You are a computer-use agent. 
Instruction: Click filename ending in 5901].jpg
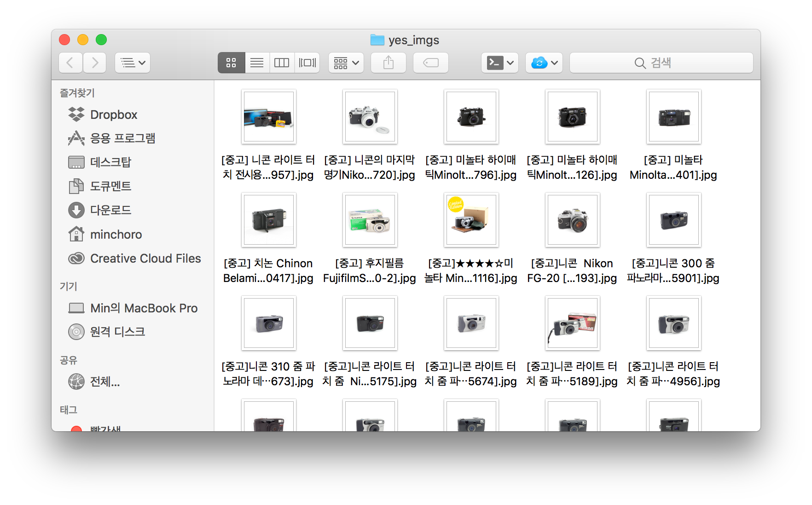pyautogui.click(x=673, y=270)
